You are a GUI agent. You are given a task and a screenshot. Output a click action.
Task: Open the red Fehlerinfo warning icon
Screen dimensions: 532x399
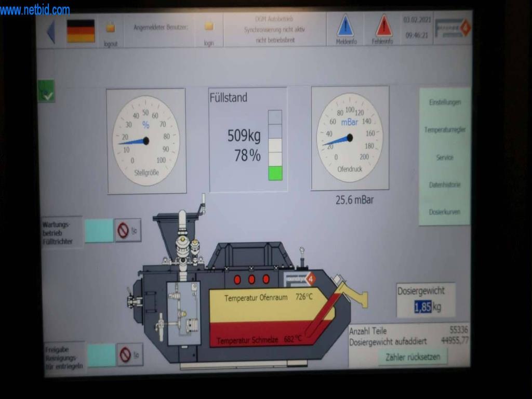pos(384,26)
